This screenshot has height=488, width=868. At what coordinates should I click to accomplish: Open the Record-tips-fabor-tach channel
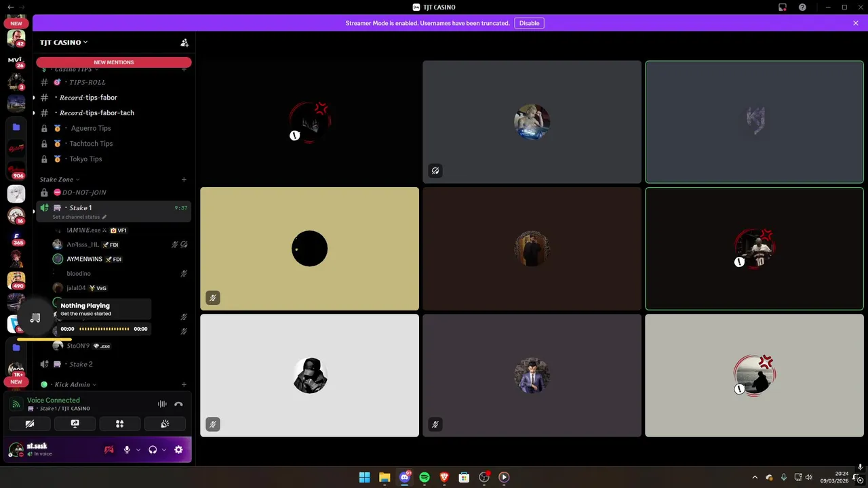click(x=113, y=113)
